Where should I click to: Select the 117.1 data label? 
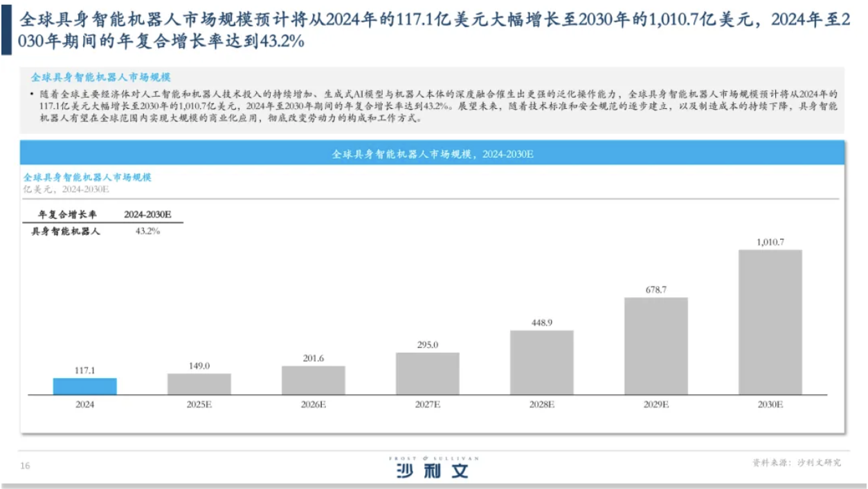(85, 371)
